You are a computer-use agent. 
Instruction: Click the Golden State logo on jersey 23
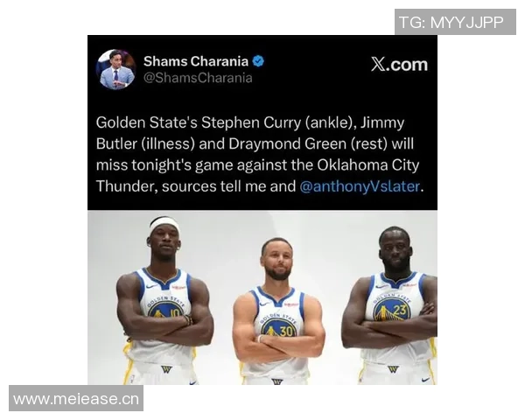coord(392,306)
